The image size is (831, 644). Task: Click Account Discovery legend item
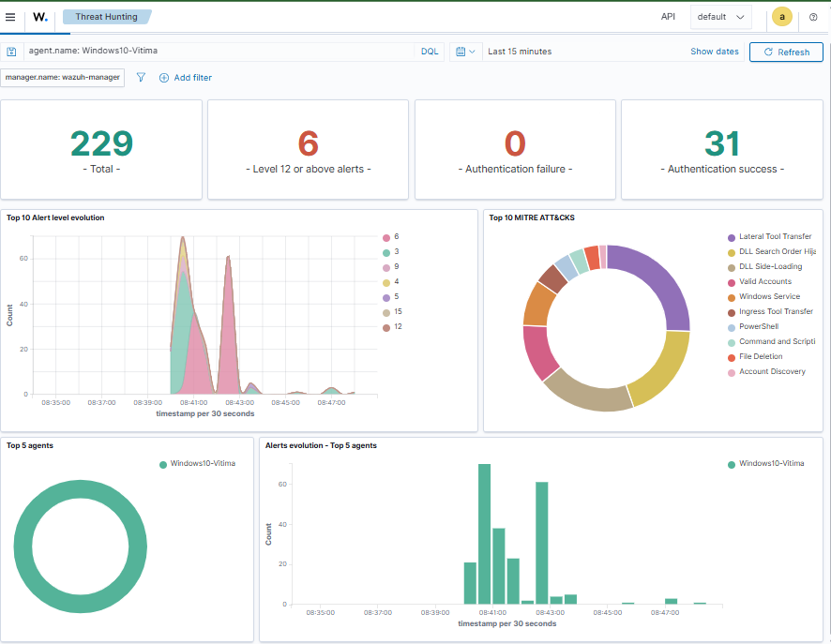click(767, 372)
